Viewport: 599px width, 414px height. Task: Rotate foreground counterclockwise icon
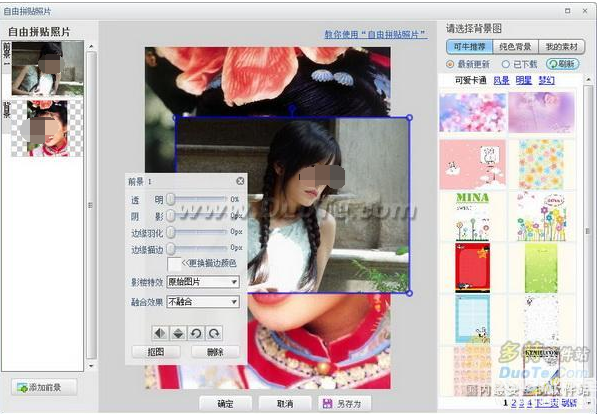point(196,333)
